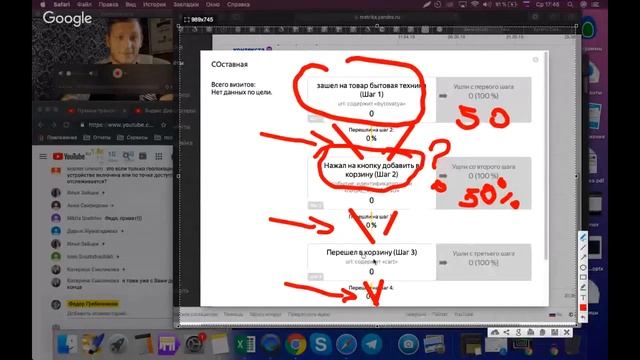Click the red record button in video overlay
Screen dimensions: 640x360
[x=118, y=73]
